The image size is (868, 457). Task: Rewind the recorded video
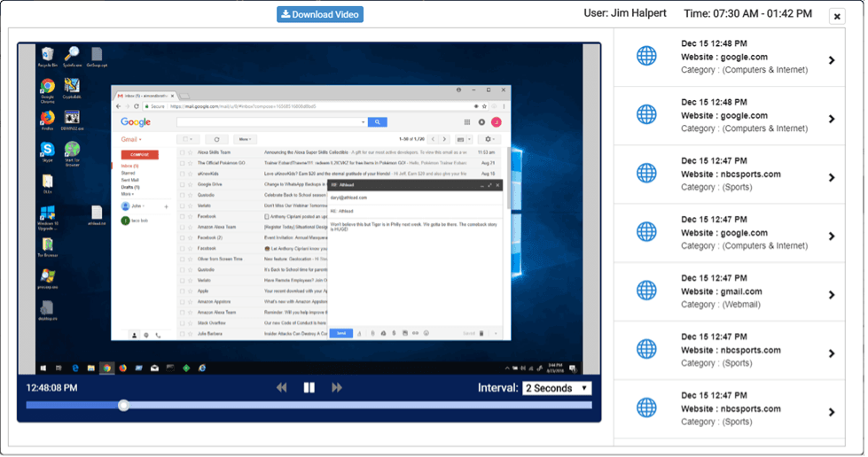pos(282,388)
